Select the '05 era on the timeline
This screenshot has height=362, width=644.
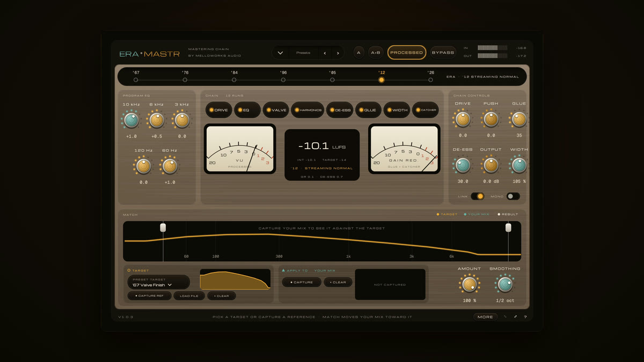coord(332,79)
